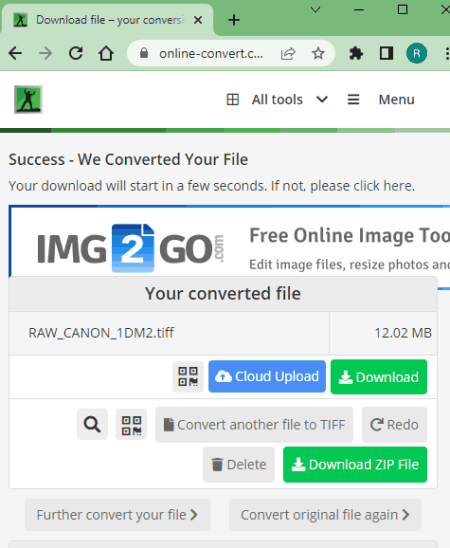Open the extensions puzzle menu
The width and height of the screenshot is (450, 548).
(356, 53)
